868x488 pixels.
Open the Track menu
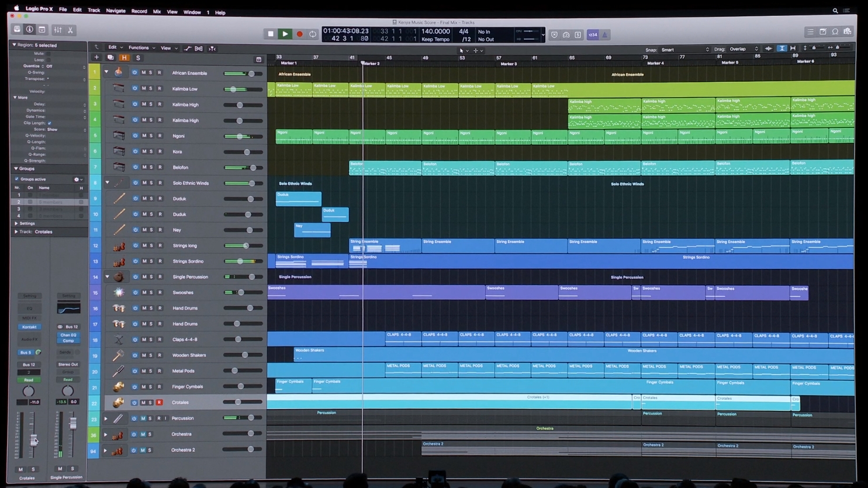[94, 11]
